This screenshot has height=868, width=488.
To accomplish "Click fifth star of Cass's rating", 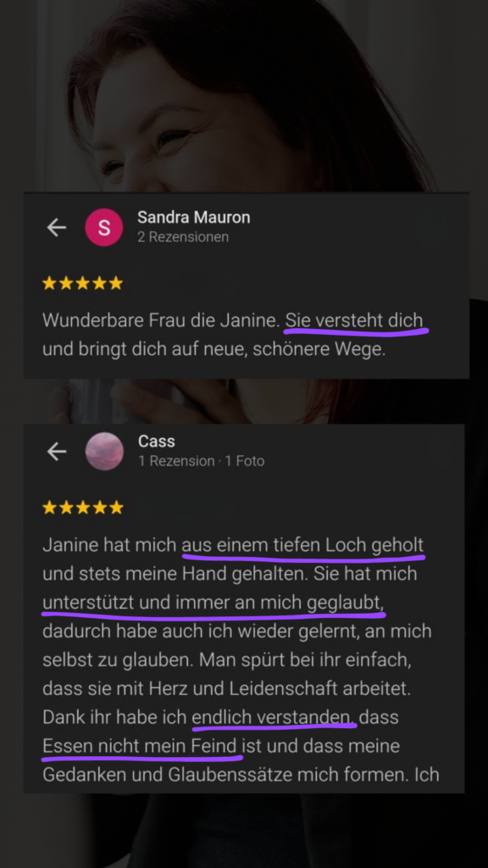I will coord(115,508).
